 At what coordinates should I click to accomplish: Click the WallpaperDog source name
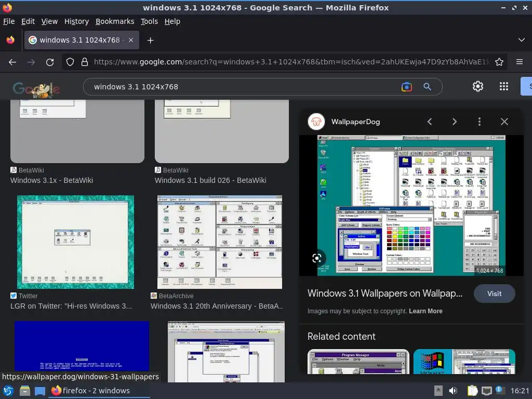(355, 122)
